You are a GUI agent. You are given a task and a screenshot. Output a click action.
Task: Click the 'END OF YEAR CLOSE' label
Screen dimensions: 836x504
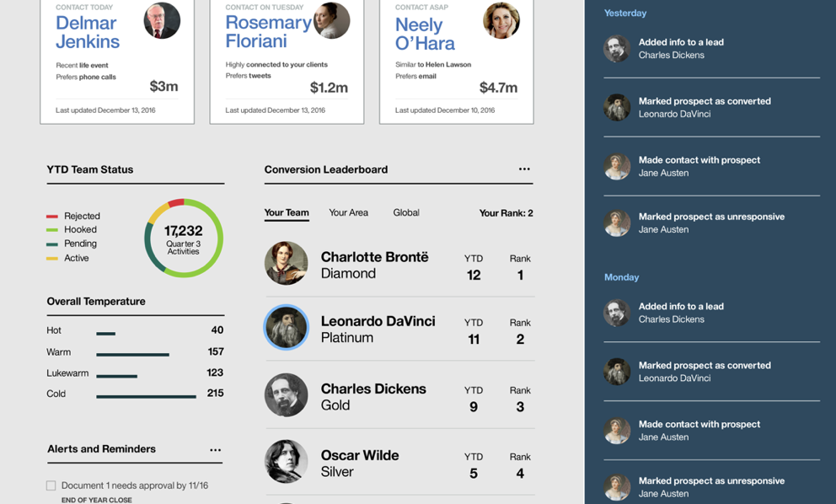click(97, 500)
